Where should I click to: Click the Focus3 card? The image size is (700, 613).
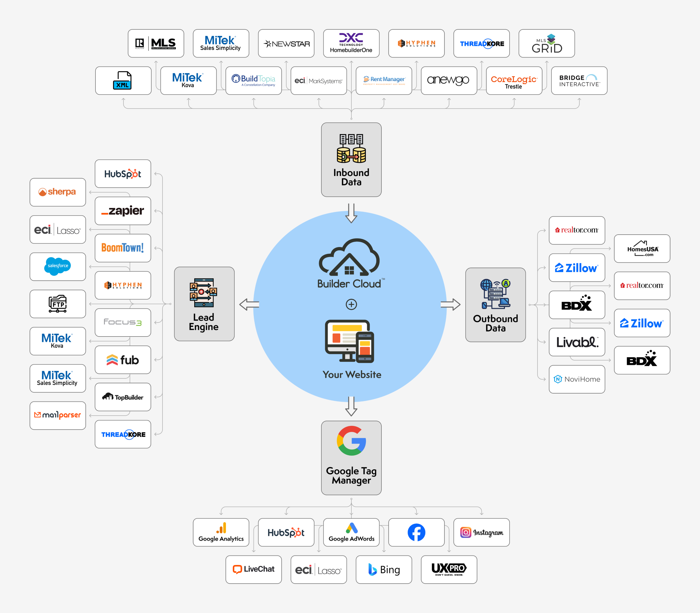pos(123,322)
